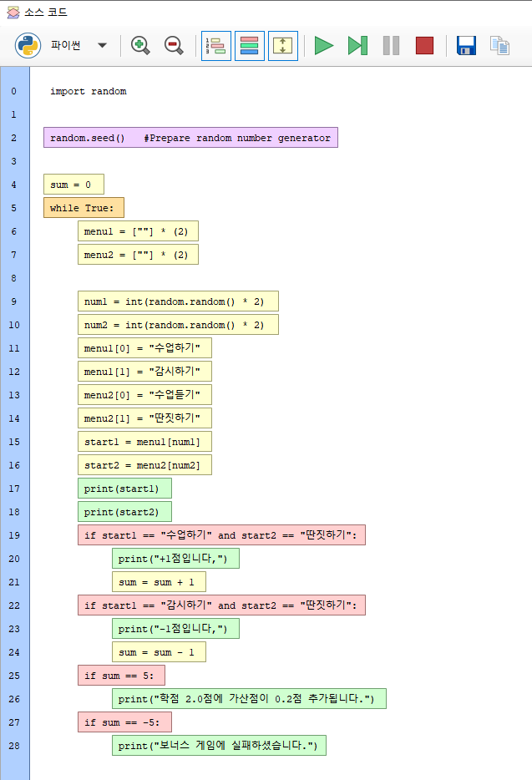532x780 pixels.
Task: Zoom out of the source code
Action: pyautogui.click(x=174, y=46)
